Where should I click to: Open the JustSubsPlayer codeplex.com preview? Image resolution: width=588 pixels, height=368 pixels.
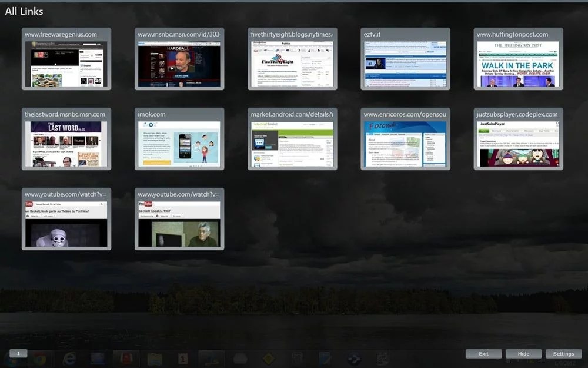(518, 139)
